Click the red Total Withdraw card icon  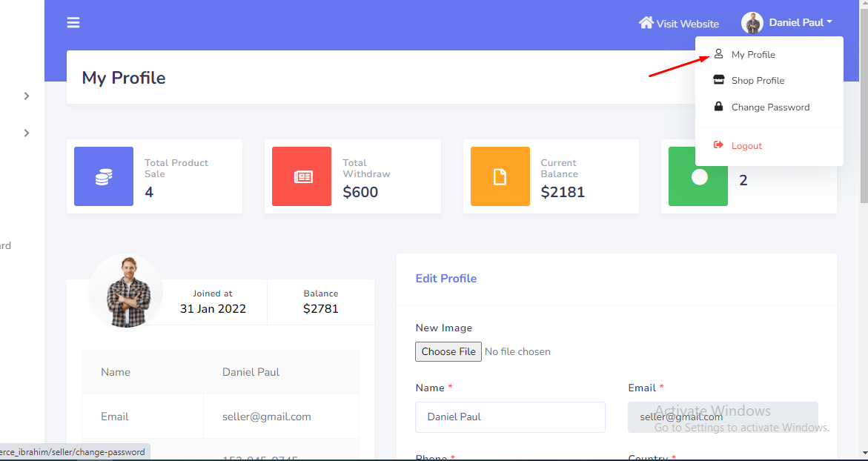click(x=302, y=176)
